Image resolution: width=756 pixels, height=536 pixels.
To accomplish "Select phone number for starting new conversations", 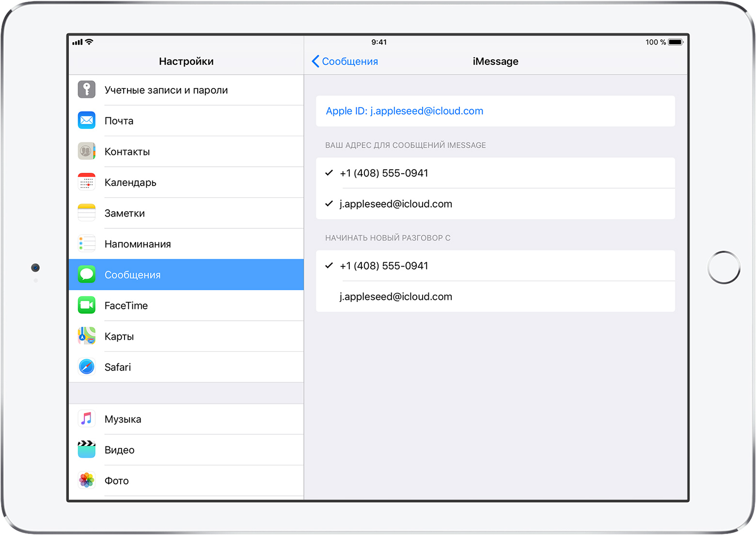I will (495, 266).
